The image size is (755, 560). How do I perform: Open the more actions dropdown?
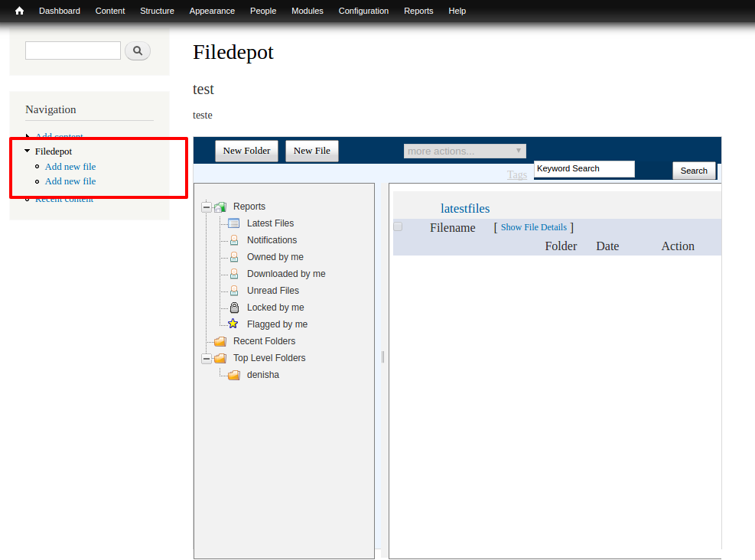pyautogui.click(x=464, y=150)
